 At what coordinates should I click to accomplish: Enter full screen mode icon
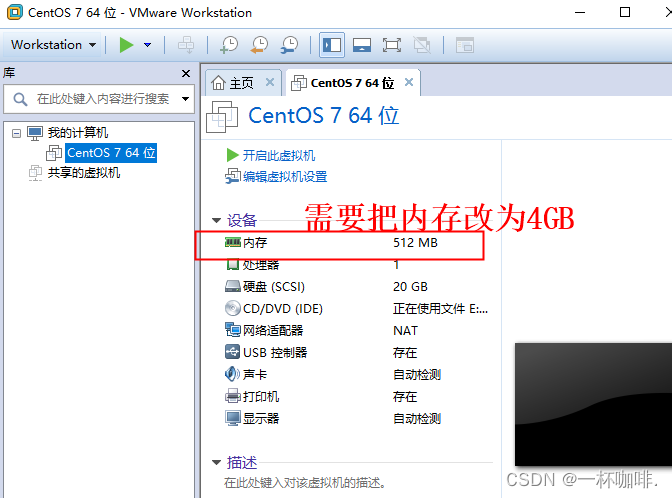point(392,45)
